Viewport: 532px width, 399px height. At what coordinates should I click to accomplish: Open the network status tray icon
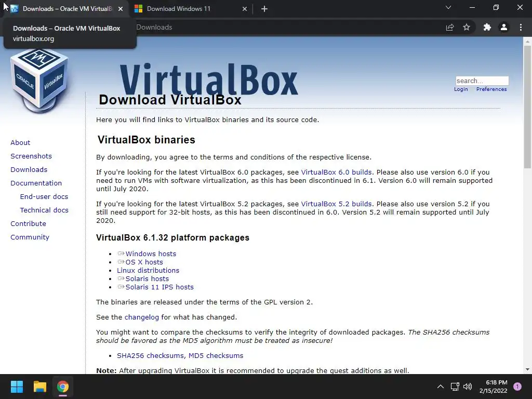coord(455,387)
